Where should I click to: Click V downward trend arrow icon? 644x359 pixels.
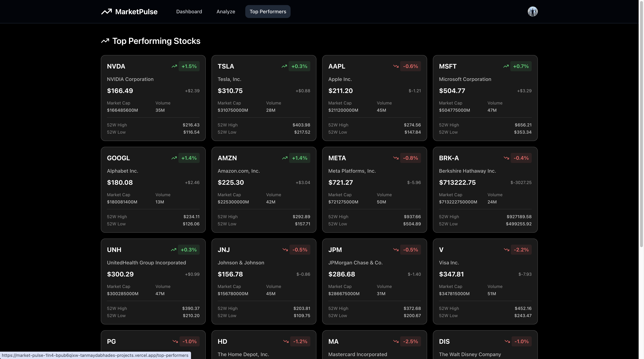pyautogui.click(x=507, y=250)
